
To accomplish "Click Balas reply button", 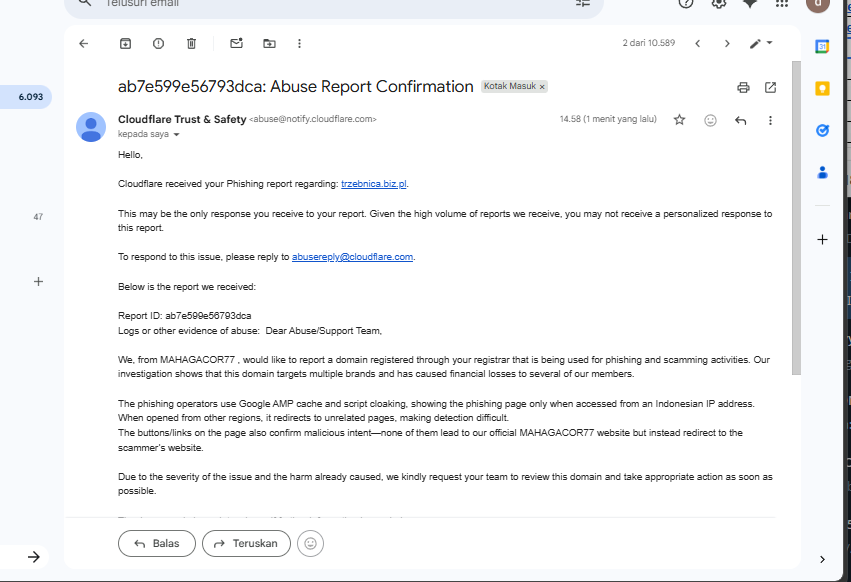I will click(157, 543).
